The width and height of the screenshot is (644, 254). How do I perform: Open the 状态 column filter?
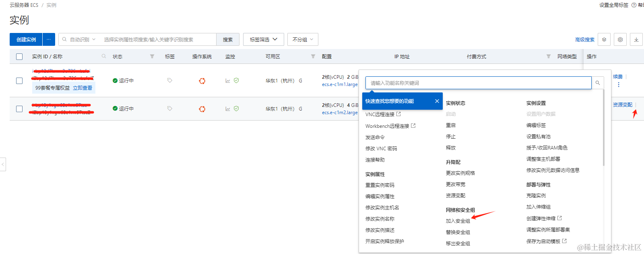(152, 56)
